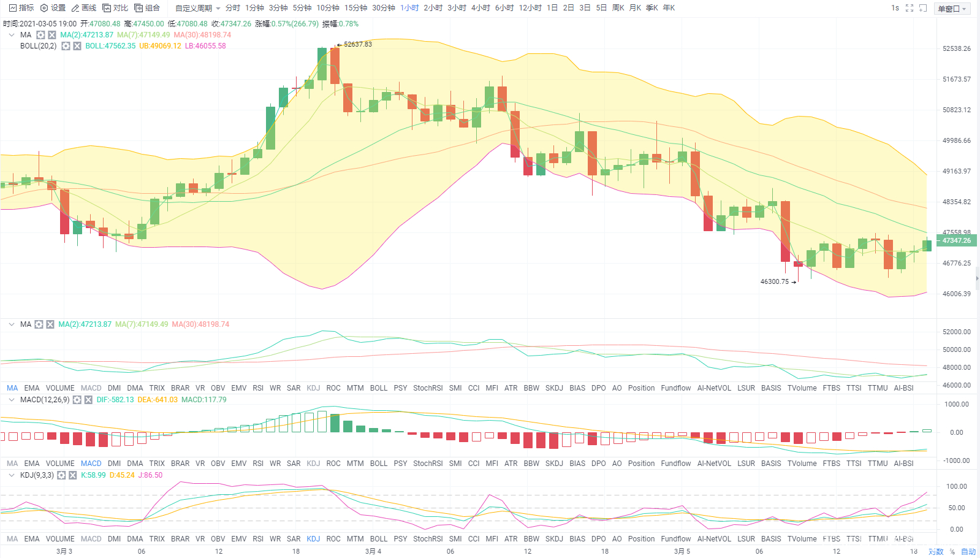Switch to 月K timeframe
The image size is (980, 558).
(635, 8)
